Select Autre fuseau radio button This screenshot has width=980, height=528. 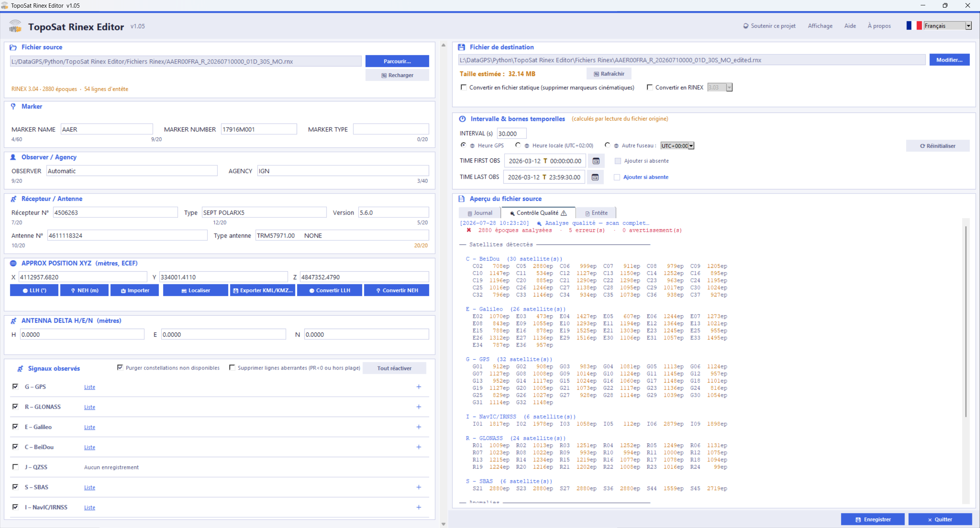pos(607,145)
